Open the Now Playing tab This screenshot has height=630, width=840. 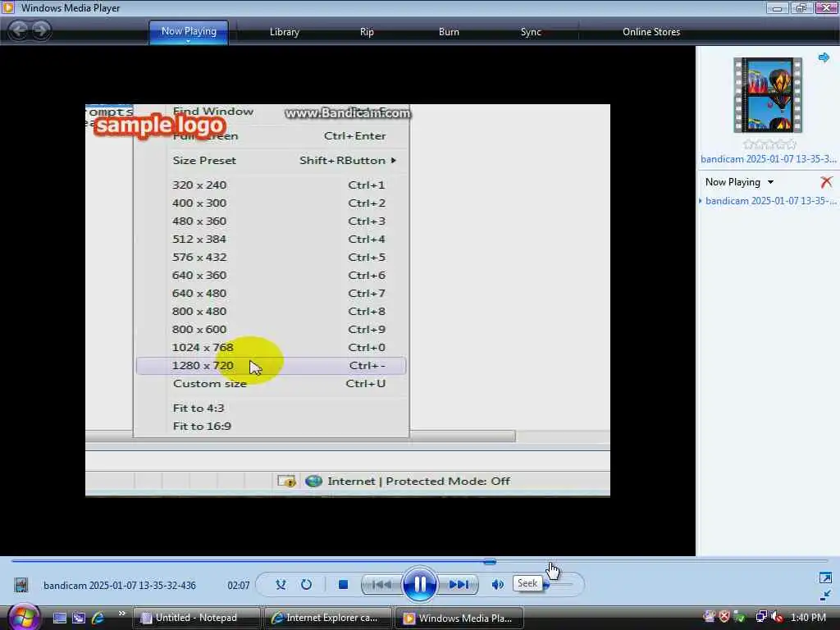tap(189, 32)
